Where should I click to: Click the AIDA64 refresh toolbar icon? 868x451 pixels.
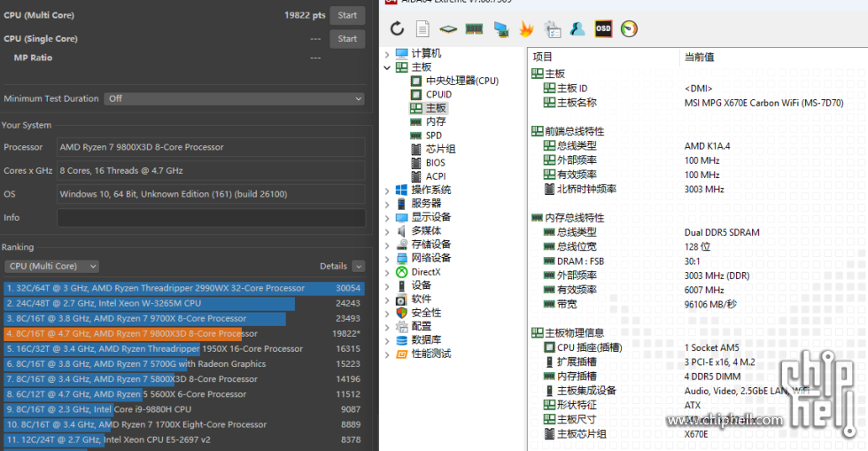[397, 29]
